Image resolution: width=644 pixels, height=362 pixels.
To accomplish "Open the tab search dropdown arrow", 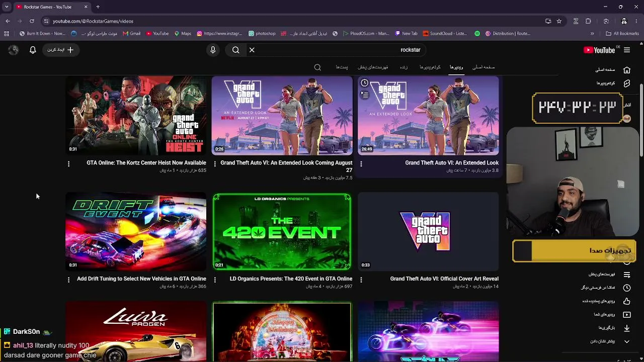I will click(x=7, y=7).
